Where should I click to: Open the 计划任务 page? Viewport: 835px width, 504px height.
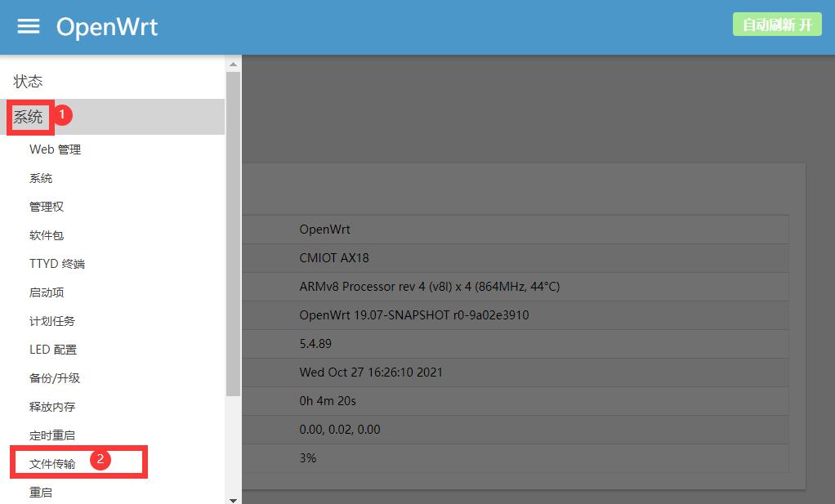pos(52,321)
